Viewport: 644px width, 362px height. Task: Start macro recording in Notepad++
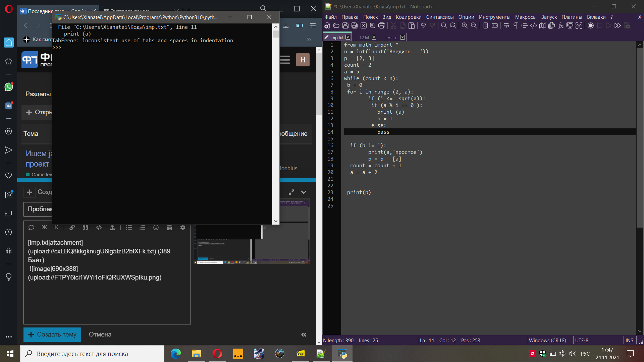point(591,25)
